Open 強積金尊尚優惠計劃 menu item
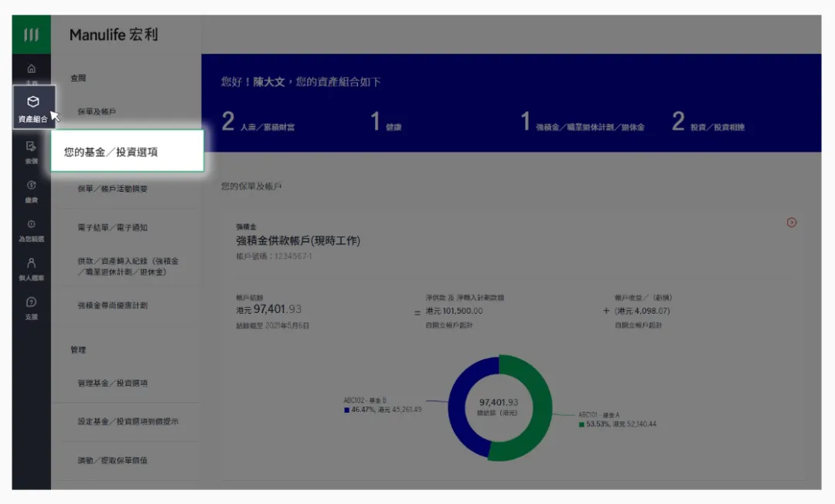 (x=112, y=305)
